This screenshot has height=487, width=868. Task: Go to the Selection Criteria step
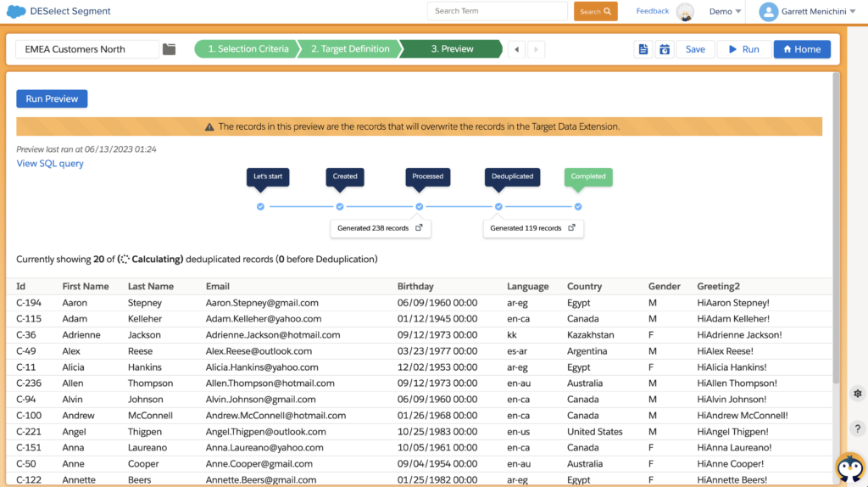(x=247, y=49)
